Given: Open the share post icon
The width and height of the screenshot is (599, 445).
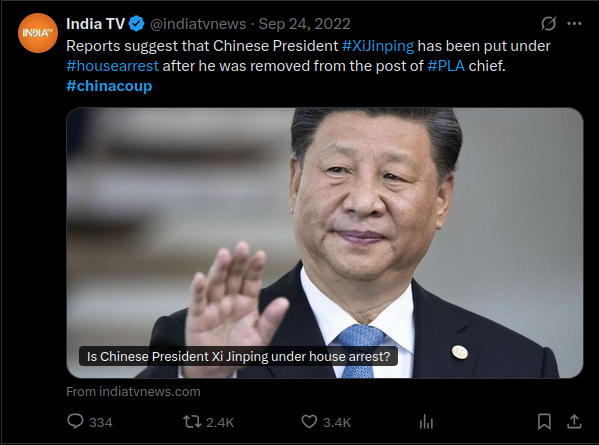Looking at the screenshot, I should 574,421.
